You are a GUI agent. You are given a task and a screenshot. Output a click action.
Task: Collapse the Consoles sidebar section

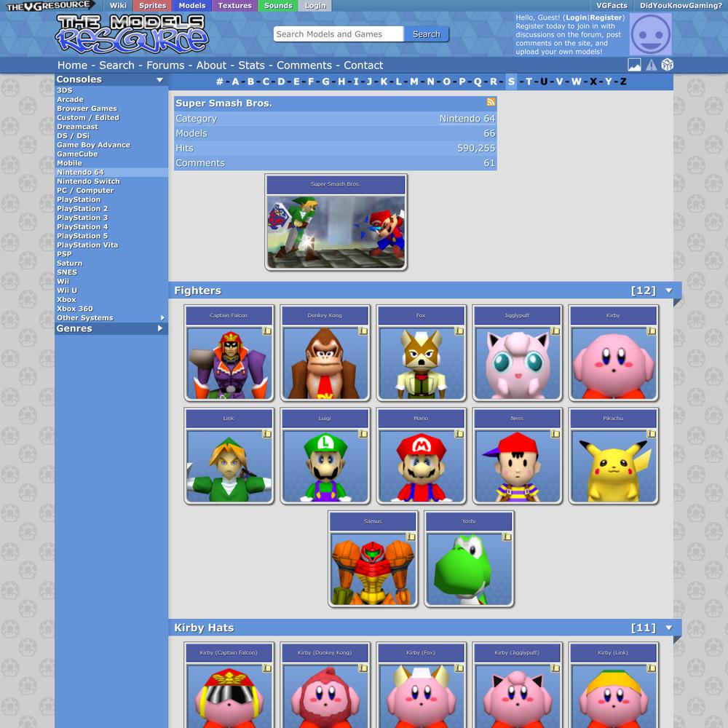click(159, 80)
